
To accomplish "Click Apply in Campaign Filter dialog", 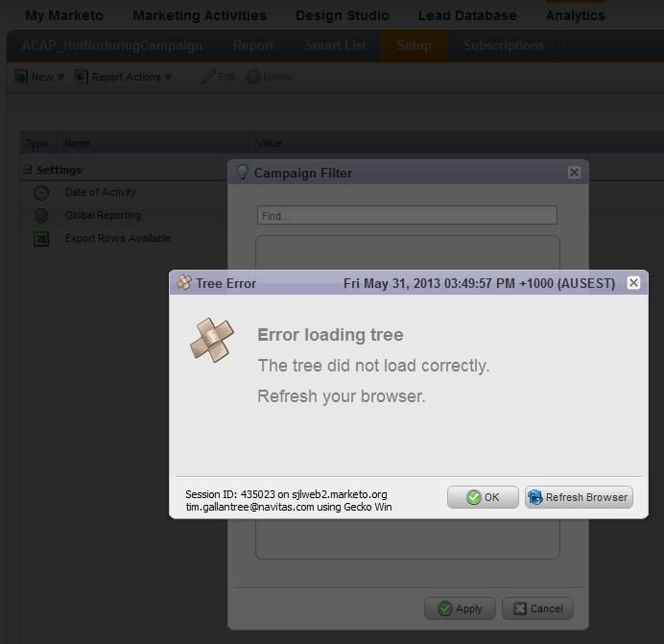I will [x=460, y=608].
